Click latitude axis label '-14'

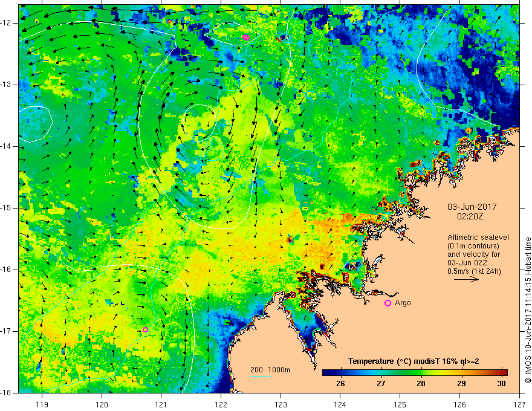tap(6, 146)
